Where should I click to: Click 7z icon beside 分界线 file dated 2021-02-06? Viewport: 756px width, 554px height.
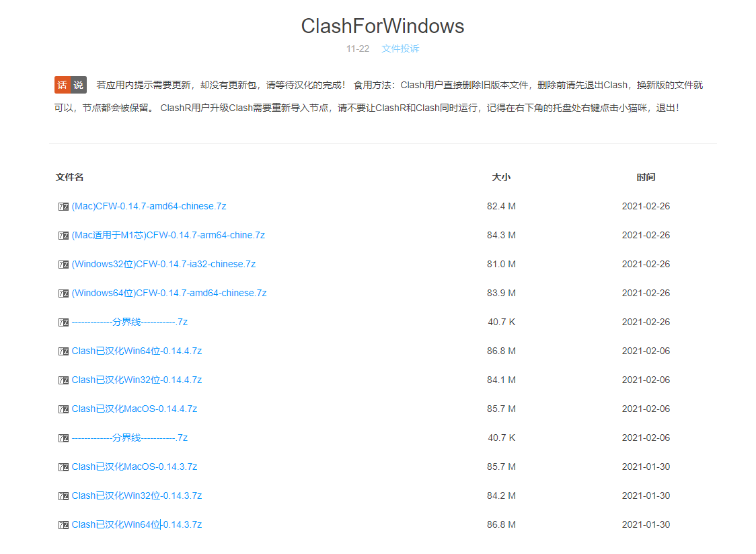(x=63, y=438)
